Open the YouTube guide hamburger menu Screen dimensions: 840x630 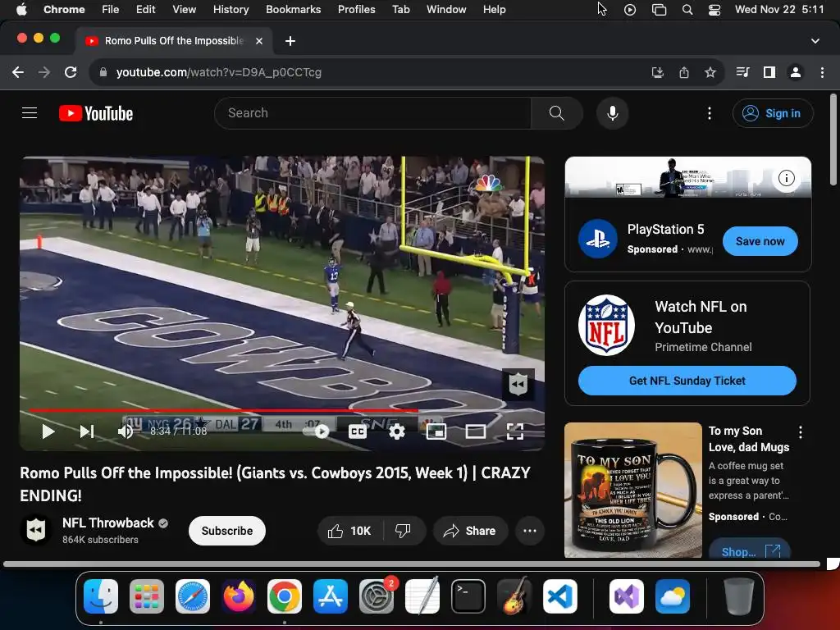tap(30, 113)
